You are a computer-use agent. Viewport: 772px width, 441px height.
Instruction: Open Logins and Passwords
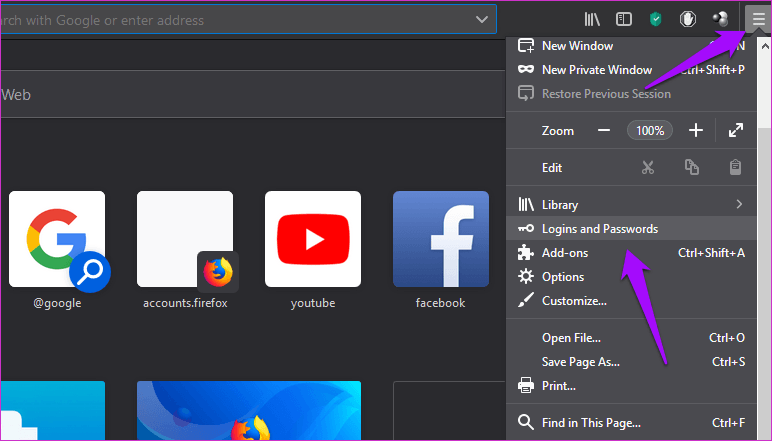631,228
